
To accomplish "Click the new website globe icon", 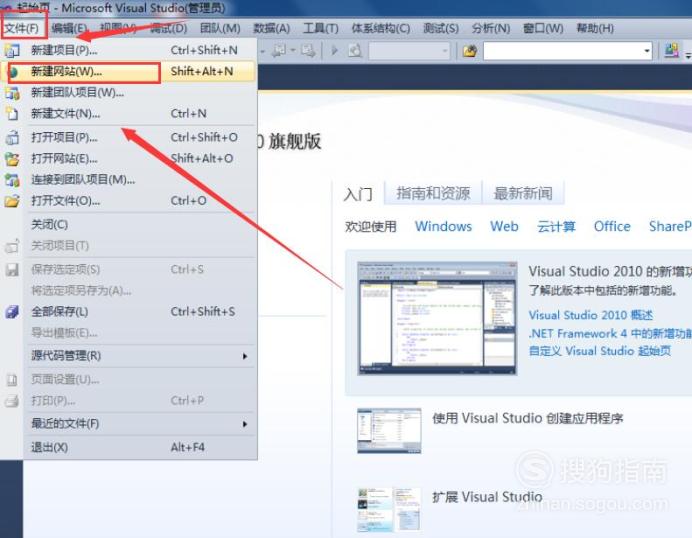I will 12,72.
